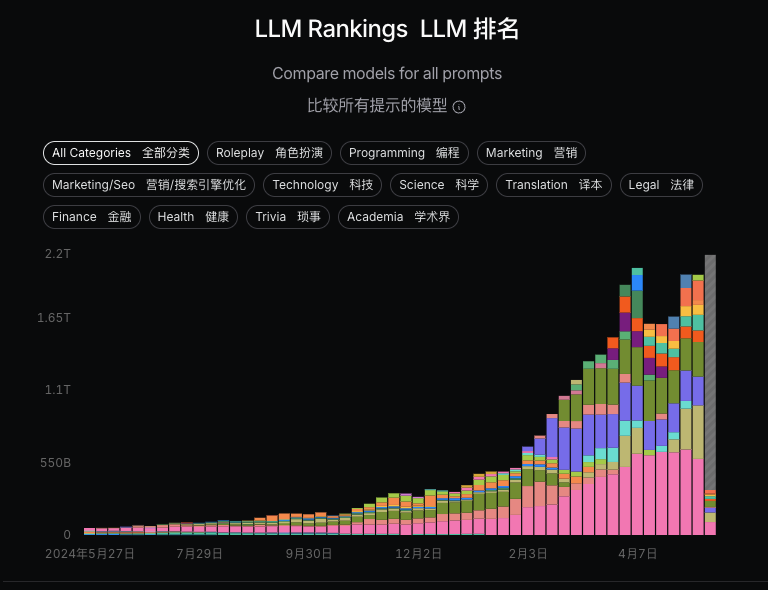Select the Legal category pill
768x590 pixels.
coord(661,185)
